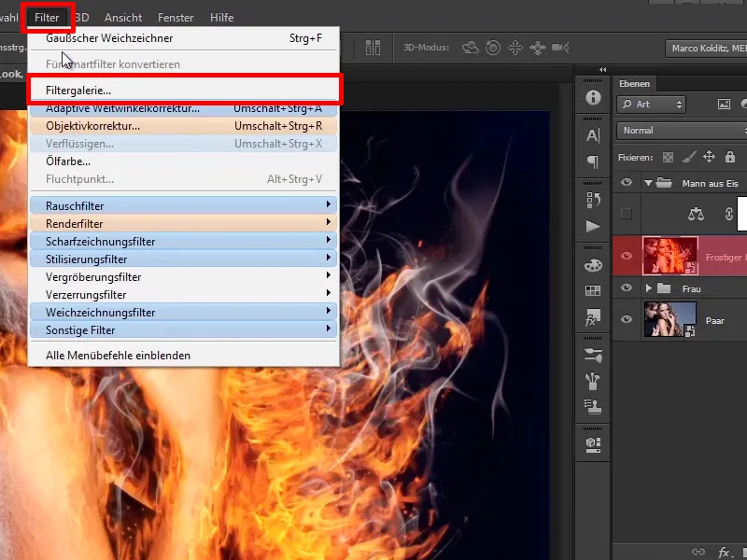Screen dimensions: 747x560
Task: Open the History panel icon
Action: pos(593,200)
